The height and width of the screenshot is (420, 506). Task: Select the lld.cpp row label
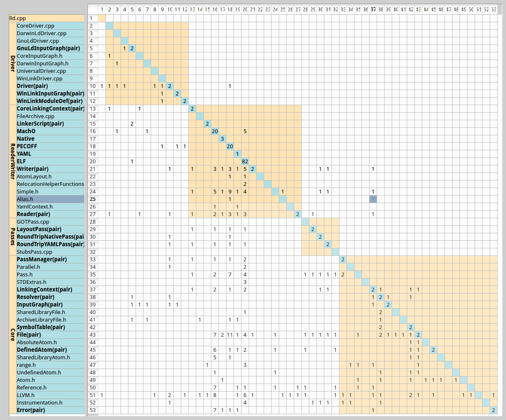pos(46,18)
